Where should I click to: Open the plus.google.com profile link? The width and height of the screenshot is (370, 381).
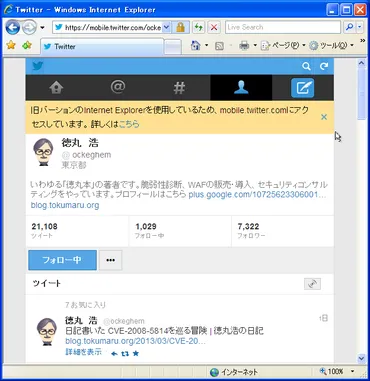[257, 195]
